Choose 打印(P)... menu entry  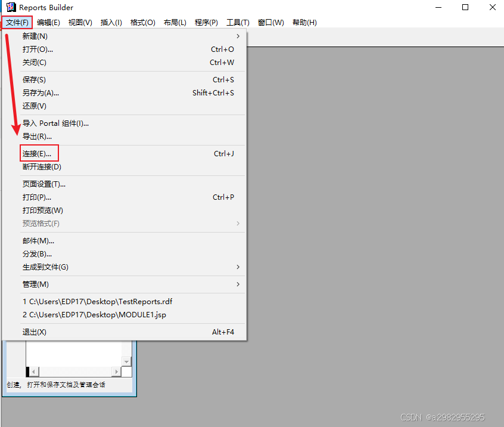coord(132,197)
